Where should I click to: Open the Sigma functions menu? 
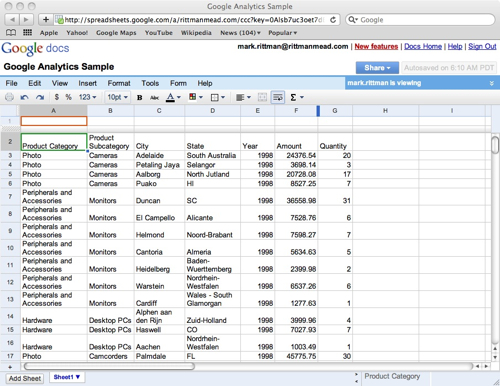click(x=297, y=97)
